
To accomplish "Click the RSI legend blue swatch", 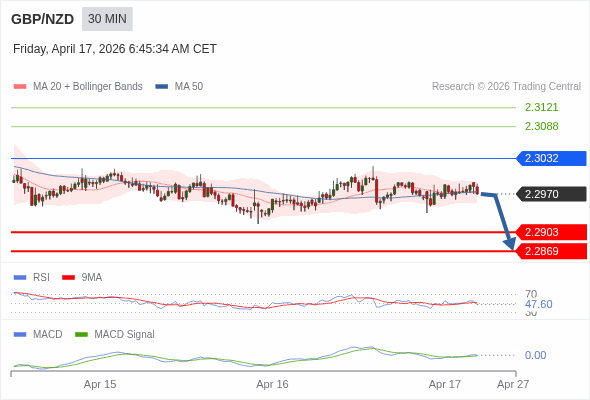I will (x=20, y=278).
